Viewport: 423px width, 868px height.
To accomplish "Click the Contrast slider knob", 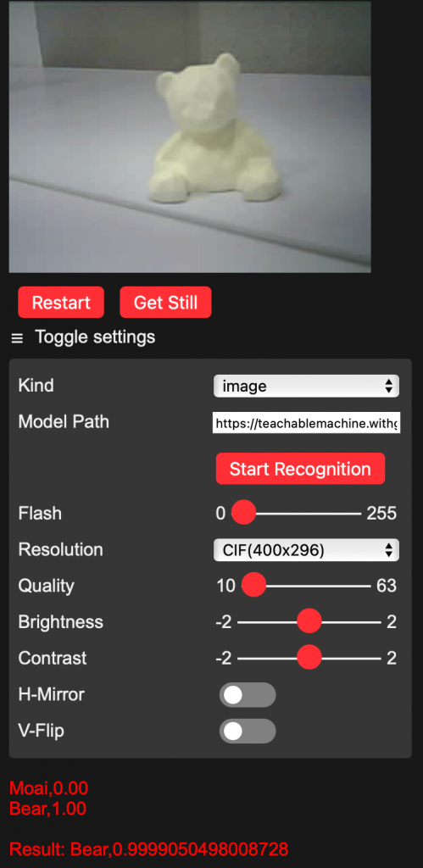I will (x=309, y=657).
